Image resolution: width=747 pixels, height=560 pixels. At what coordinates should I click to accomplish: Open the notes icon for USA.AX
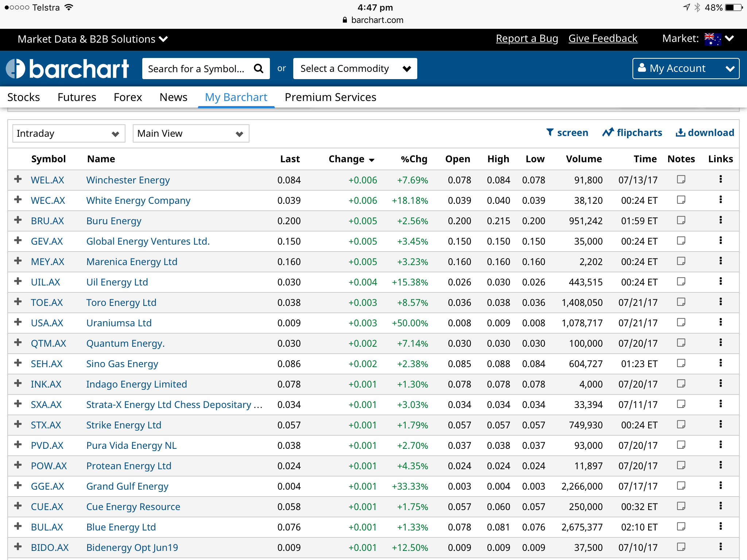pyautogui.click(x=681, y=322)
